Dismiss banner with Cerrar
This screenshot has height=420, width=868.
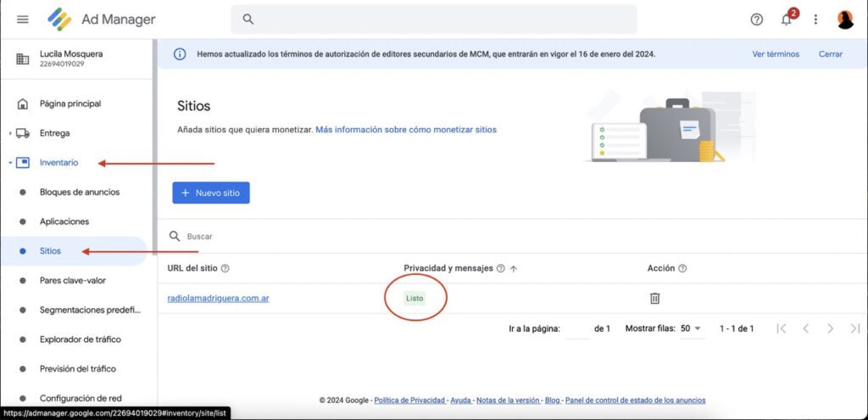[x=830, y=54]
